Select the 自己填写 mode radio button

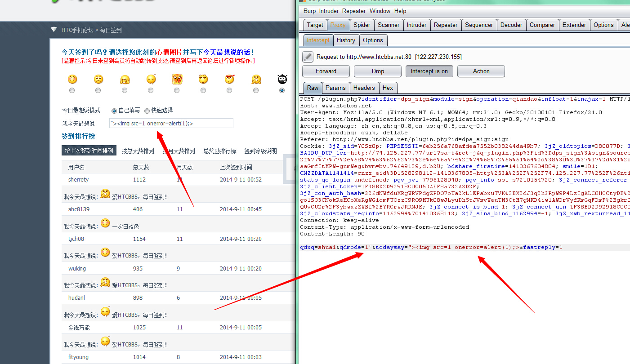click(114, 111)
